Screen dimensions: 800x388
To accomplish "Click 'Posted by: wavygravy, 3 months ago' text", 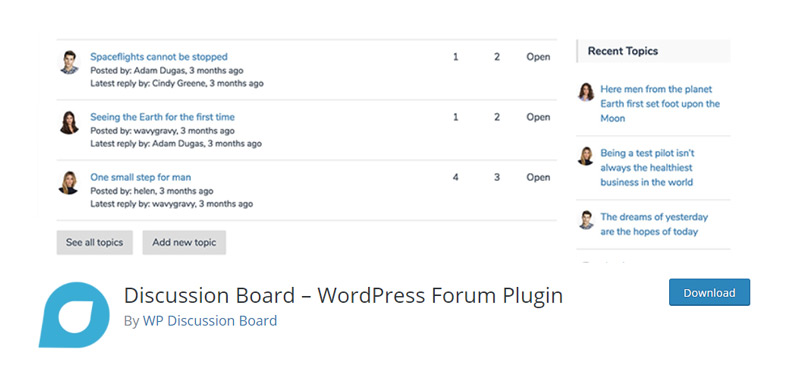I will coord(162,131).
